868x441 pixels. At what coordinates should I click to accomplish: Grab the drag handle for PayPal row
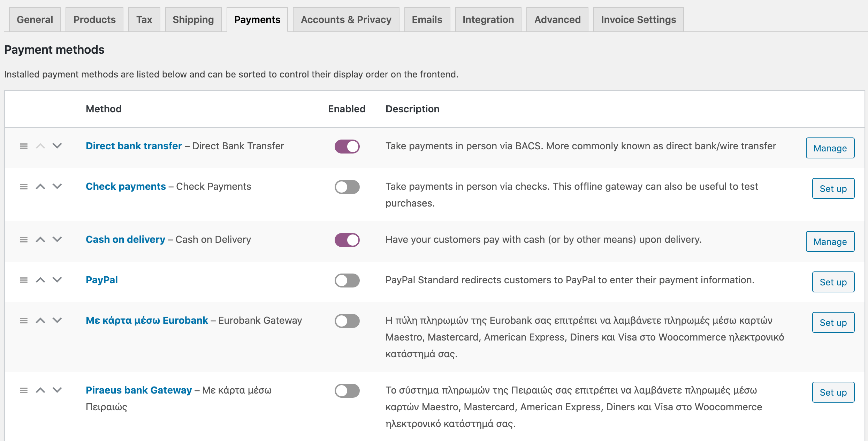24,280
